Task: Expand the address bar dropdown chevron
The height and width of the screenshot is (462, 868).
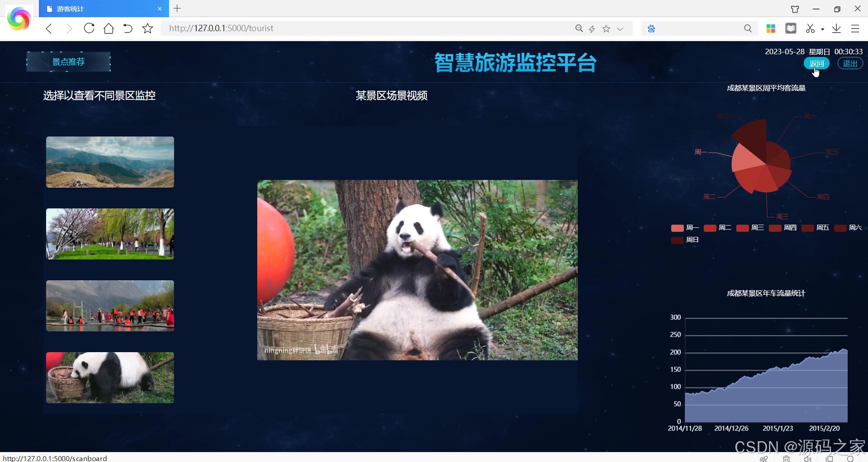Action: (x=620, y=29)
